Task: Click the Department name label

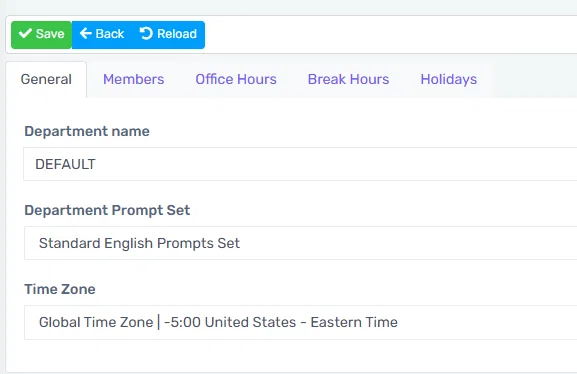Action: pyautogui.click(x=87, y=131)
